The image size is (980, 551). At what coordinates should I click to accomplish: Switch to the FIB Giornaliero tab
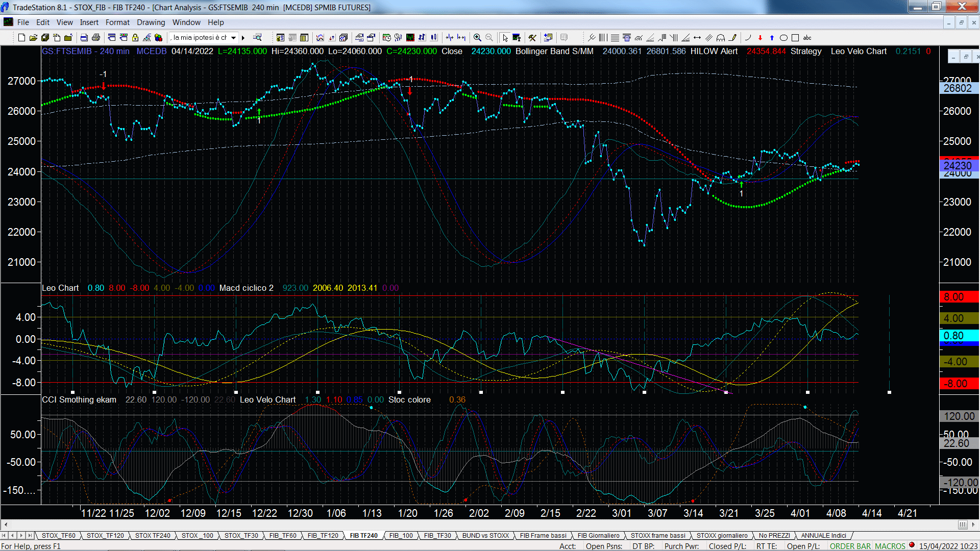(598, 535)
